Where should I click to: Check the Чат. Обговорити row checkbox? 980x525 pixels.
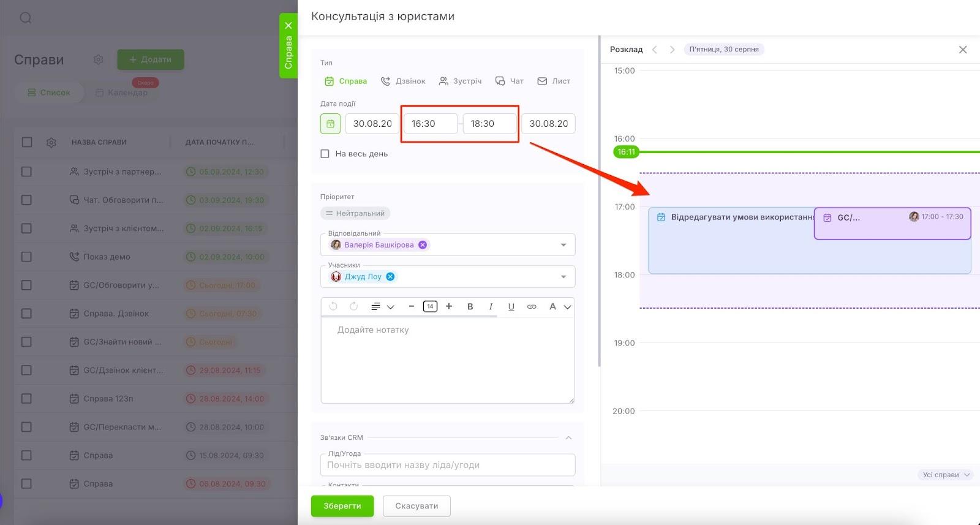26,200
